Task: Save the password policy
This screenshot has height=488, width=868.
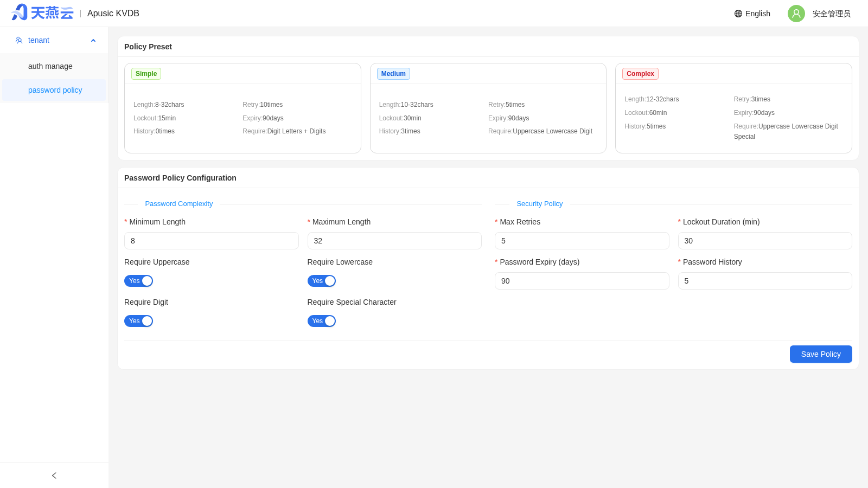Action: point(821,354)
